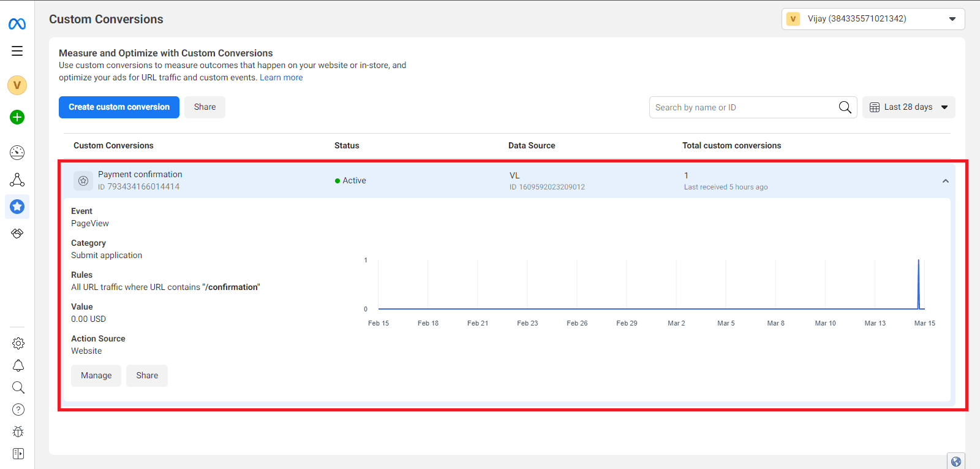Click the Create custom conversion button
This screenshot has width=980, height=469.
point(119,107)
